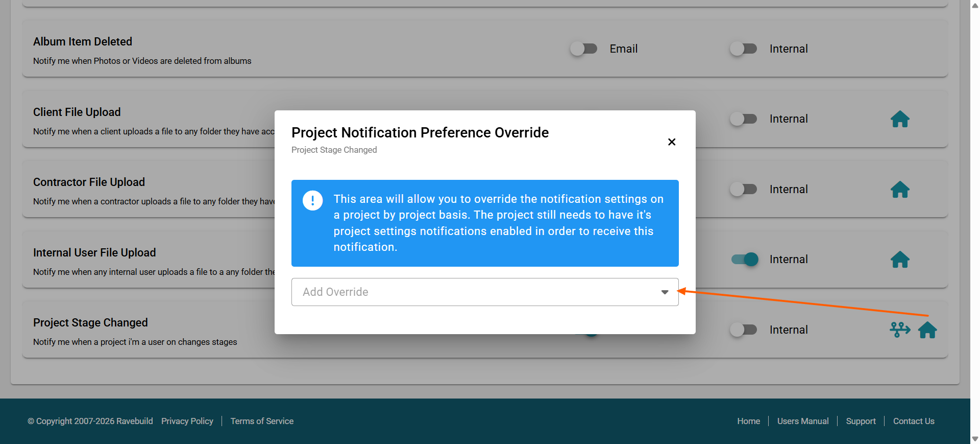This screenshot has width=980, height=444.
Task: Click the copyright 2007-2026 Ravebuild text
Action: [90, 421]
